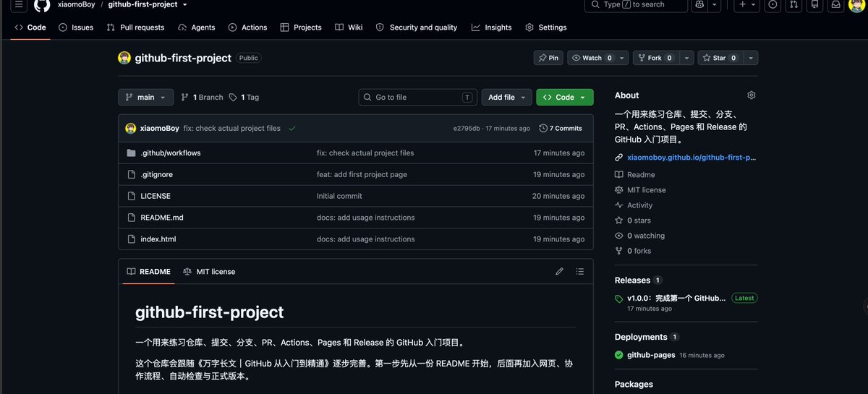View the 1 Branch link

[202, 97]
